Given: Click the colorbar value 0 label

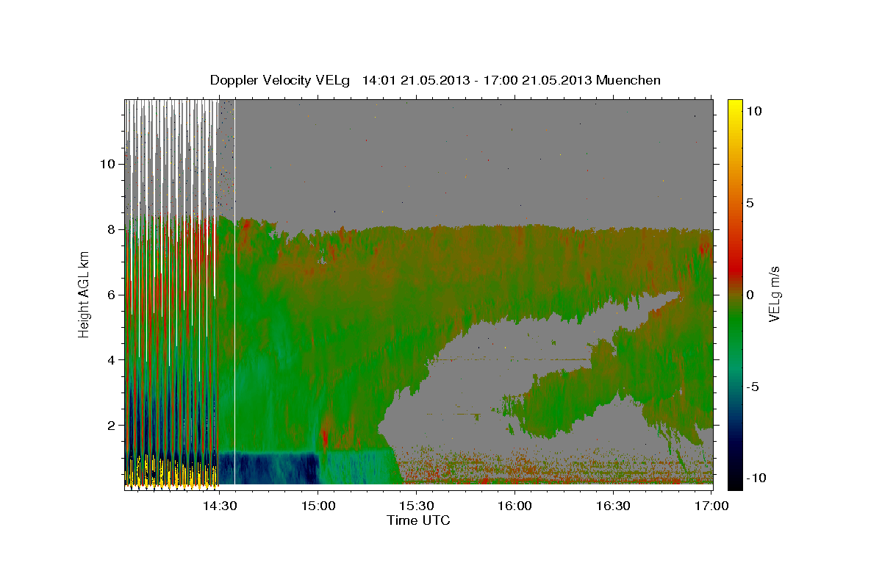Looking at the screenshot, I should tap(750, 295).
